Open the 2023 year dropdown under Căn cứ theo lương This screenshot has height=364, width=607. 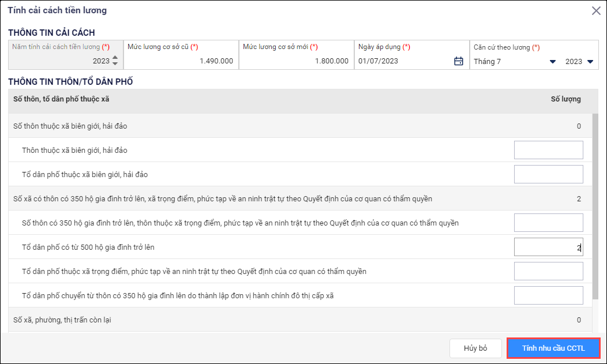(590, 62)
